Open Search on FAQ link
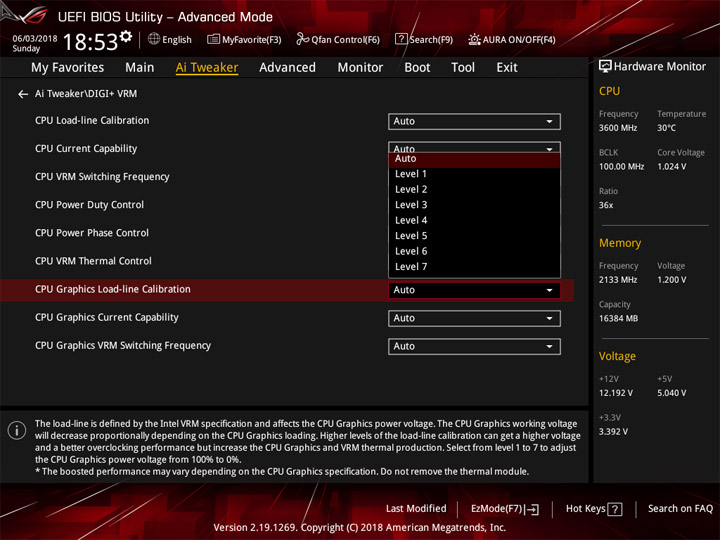720x540 pixels. (x=681, y=509)
